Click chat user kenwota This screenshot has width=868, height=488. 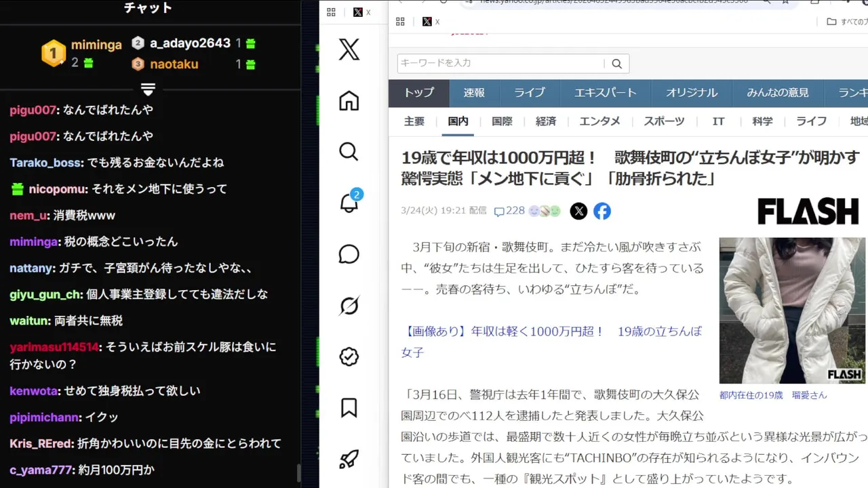[33, 391]
